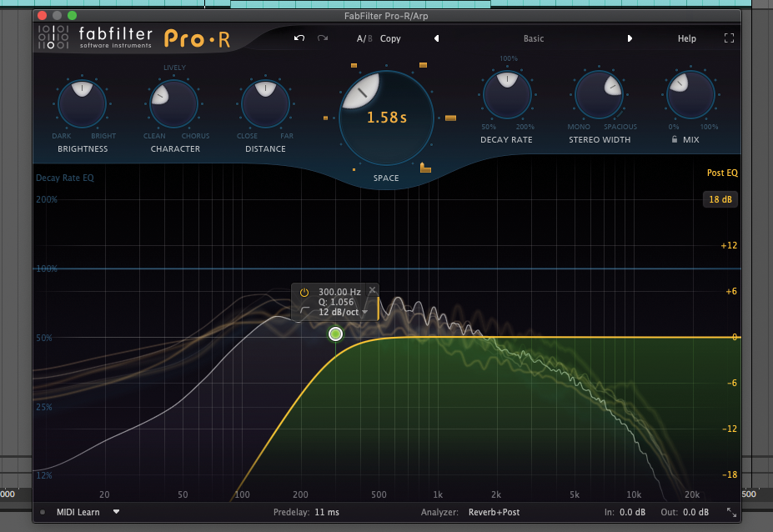773x532 pixels.
Task: Click the Stereo Width knob
Action: click(x=600, y=93)
